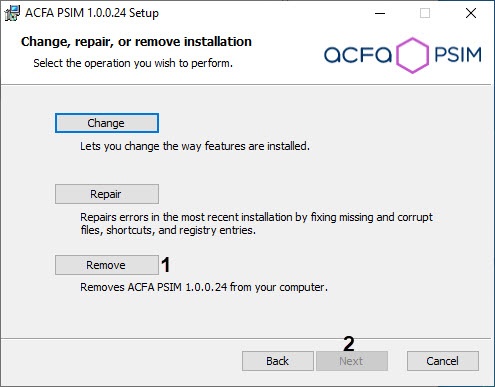Click the 'Change, repair, or remove installation' heading

click(x=136, y=42)
